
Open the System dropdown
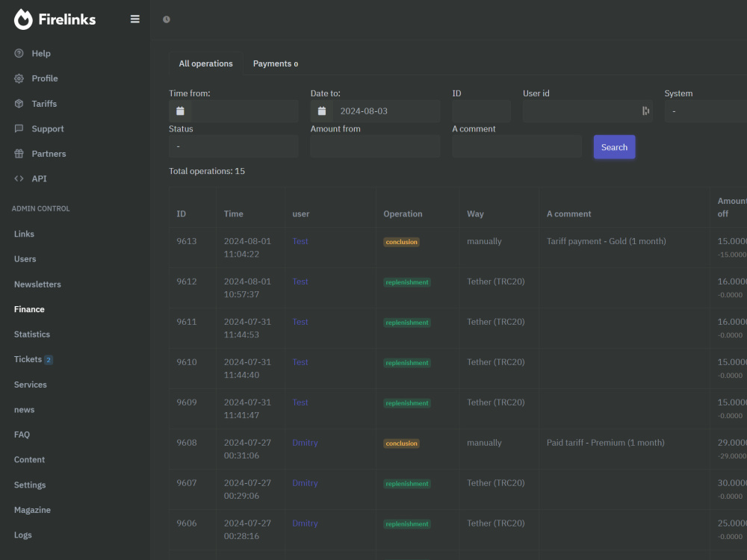(706, 111)
